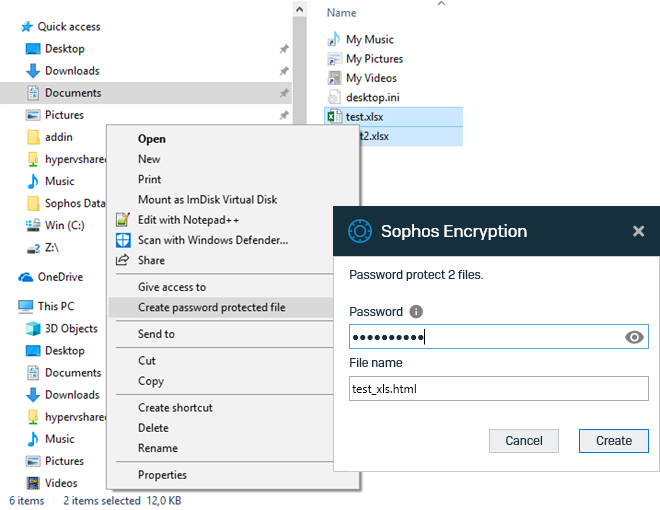
Task: Click the Sophos Encryption logo icon
Action: [359, 231]
